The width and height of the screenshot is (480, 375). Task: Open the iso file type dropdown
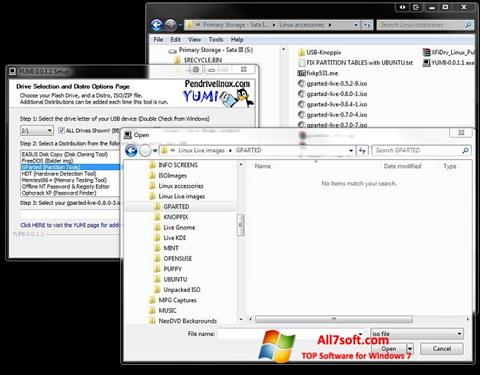click(417, 333)
